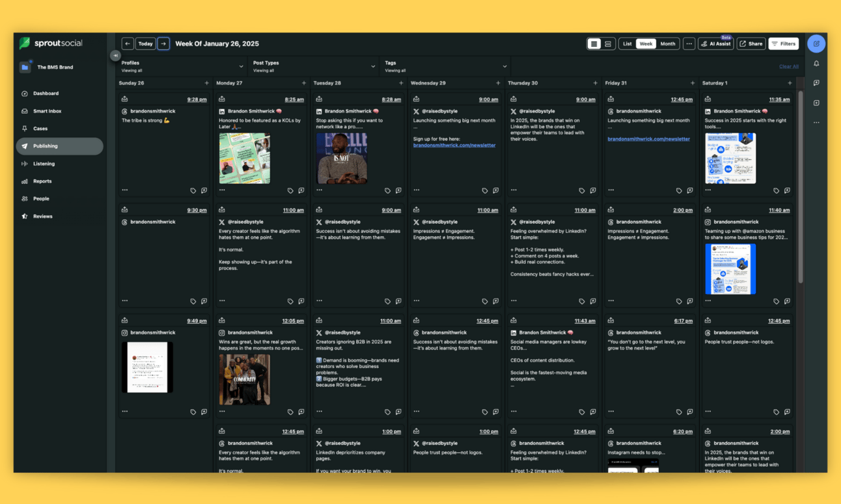The width and height of the screenshot is (841, 504).
Task: Click post text "People trust people—not logos." on Saturday
Action: point(739,341)
